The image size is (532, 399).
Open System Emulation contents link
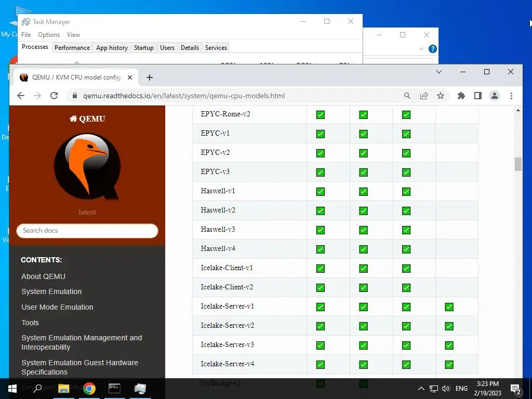[51, 291]
